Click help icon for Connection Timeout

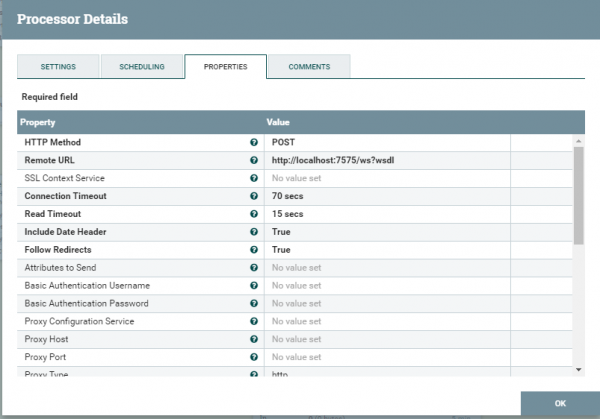click(254, 196)
